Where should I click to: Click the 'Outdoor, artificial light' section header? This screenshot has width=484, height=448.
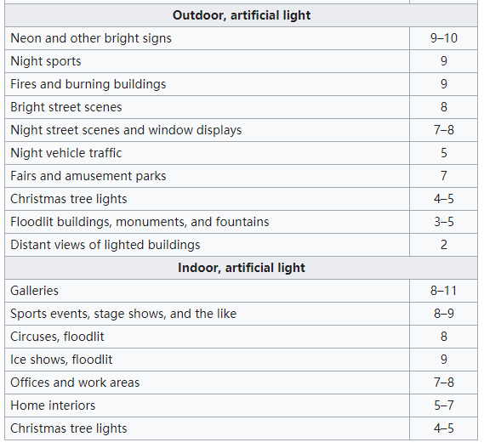click(241, 15)
